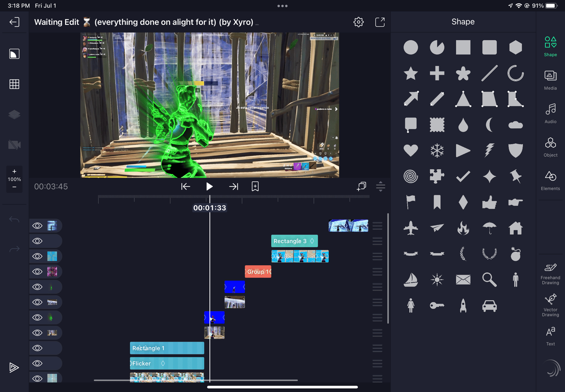Insert the hexagon shape
565x392 pixels.
tap(516, 47)
